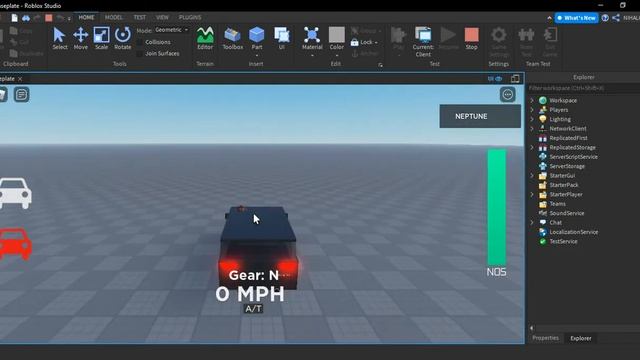Click the Color swatch tool
This screenshot has height=360, width=640.
point(337,39)
